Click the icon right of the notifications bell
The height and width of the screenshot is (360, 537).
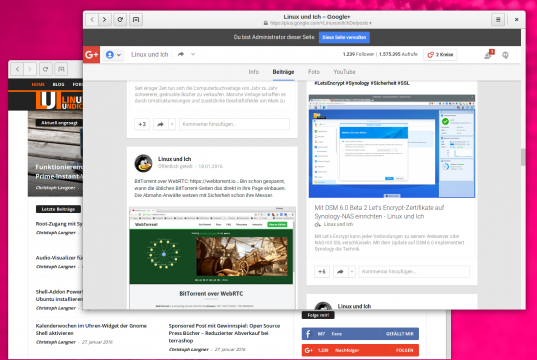(x=505, y=55)
